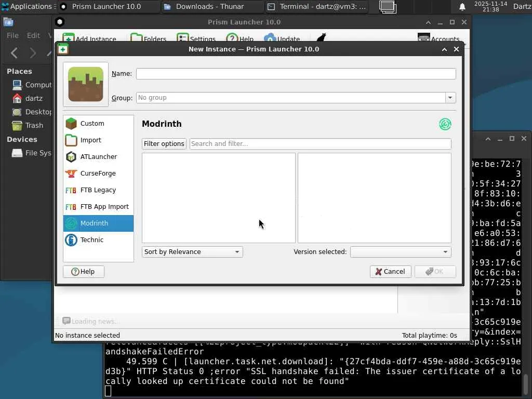The width and height of the screenshot is (532, 399).
Task: Roll up the New Instance dialog
Action: pos(444,49)
